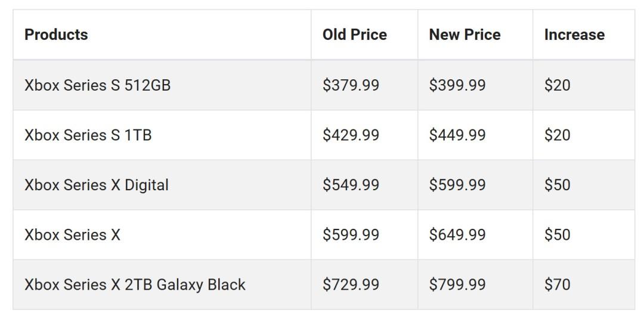Click the $20 increase for Series S 512GB
This screenshot has height=319, width=644.
(x=558, y=85)
